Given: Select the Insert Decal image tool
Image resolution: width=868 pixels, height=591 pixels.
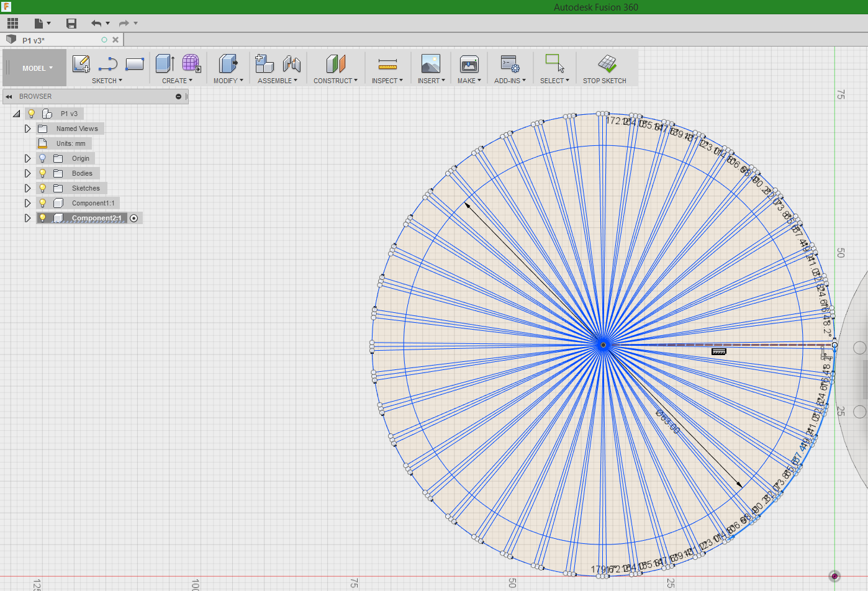Looking at the screenshot, I should 431,63.
